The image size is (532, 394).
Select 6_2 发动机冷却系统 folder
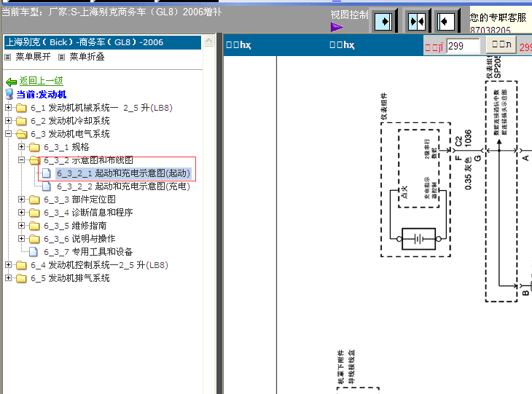(x=70, y=121)
